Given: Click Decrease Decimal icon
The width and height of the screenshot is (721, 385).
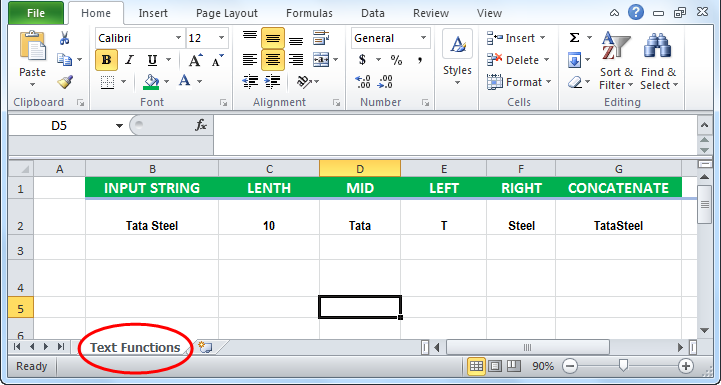Looking at the screenshot, I should pos(385,82).
